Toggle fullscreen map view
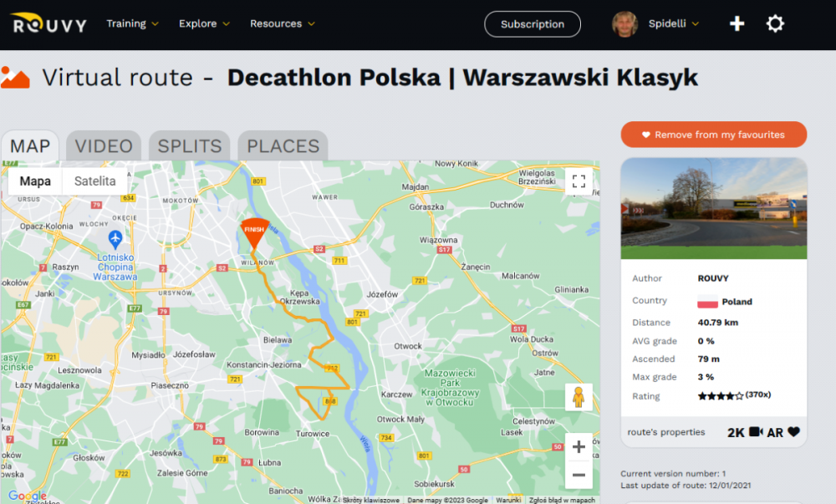Image resolution: width=836 pixels, height=504 pixels. click(x=579, y=181)
